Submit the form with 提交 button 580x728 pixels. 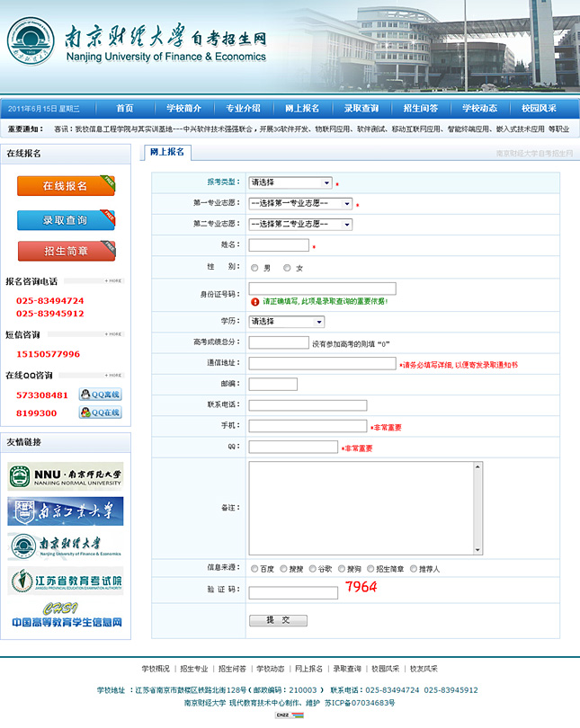[x=278, y=620]
